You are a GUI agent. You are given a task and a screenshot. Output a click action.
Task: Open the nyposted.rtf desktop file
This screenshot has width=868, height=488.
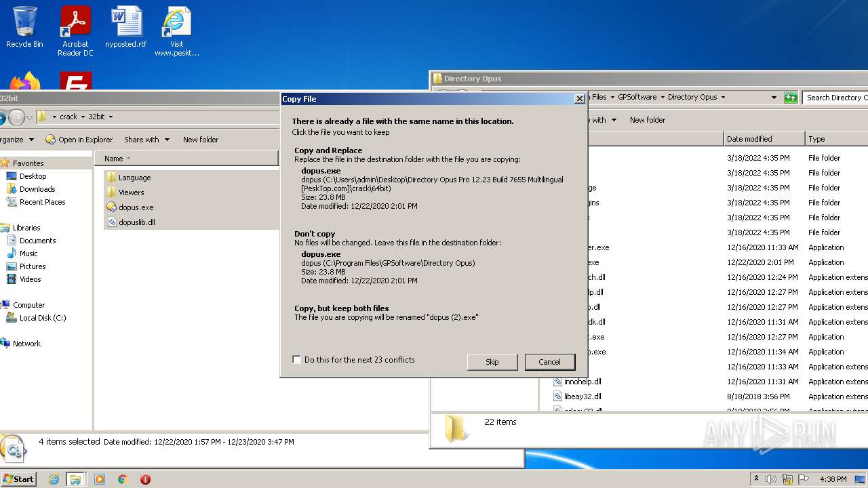coord(126,27)
